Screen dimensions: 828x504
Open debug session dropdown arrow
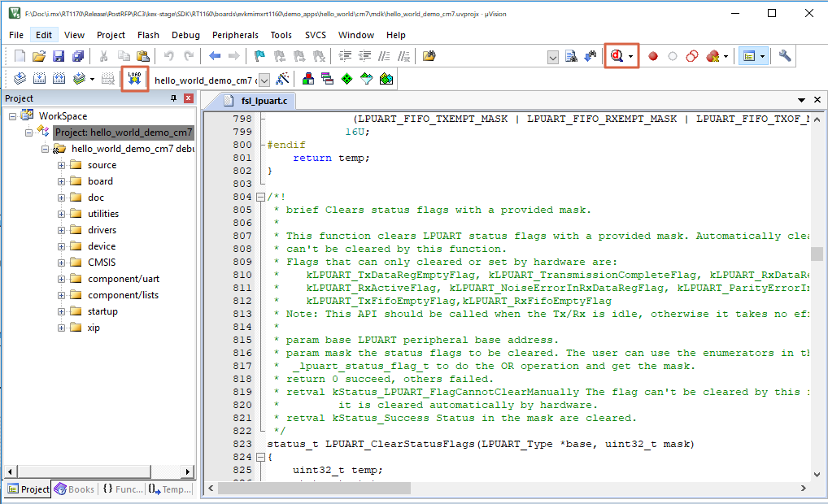pos(630,56)
